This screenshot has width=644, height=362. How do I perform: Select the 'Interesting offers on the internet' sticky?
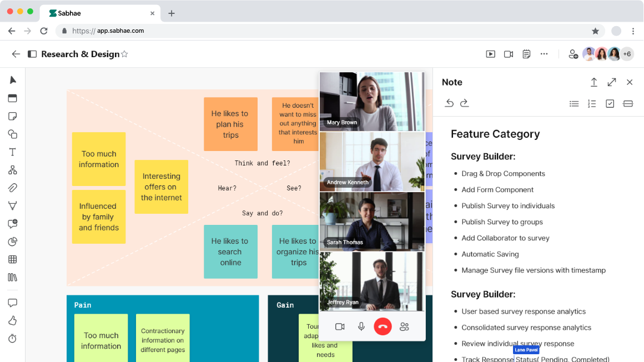coord(162,187)
